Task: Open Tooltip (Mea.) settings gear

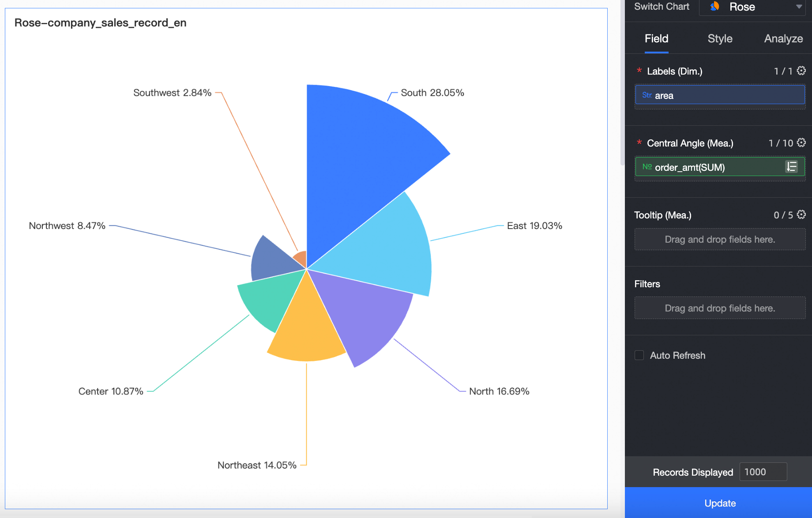Action: pyautogui.click(x=801, y=214)
